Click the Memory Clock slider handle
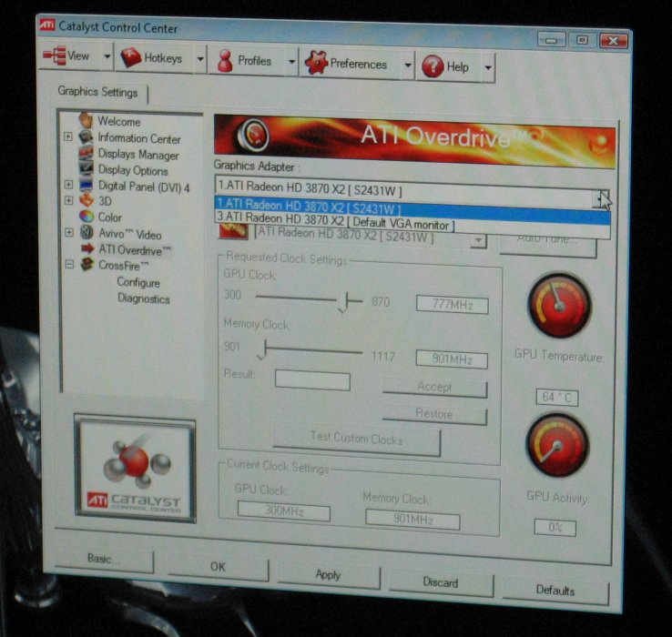Viewport: 672px width, 637px height. click(x=263, y=349)
